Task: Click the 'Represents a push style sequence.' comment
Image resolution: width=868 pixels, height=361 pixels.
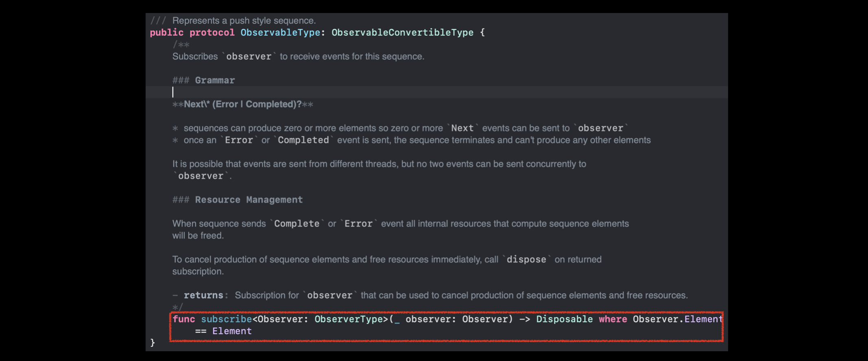Action: click(244, 21)
